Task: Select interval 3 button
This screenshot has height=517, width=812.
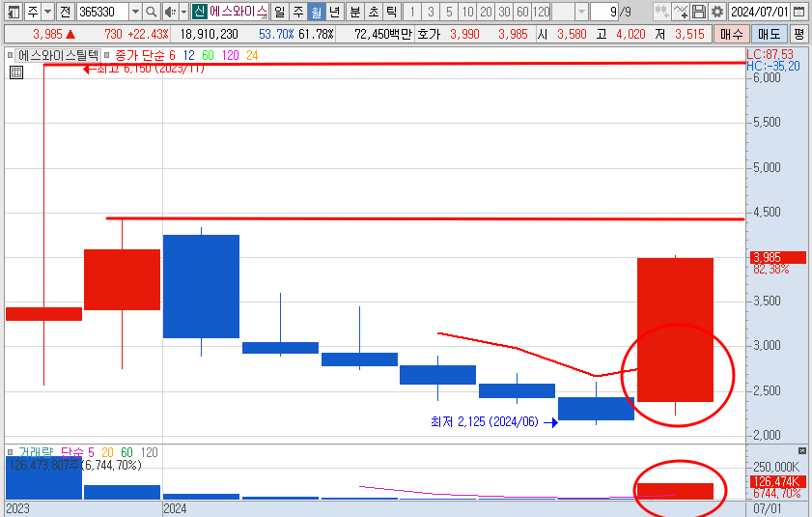Action: click(431, 12)
